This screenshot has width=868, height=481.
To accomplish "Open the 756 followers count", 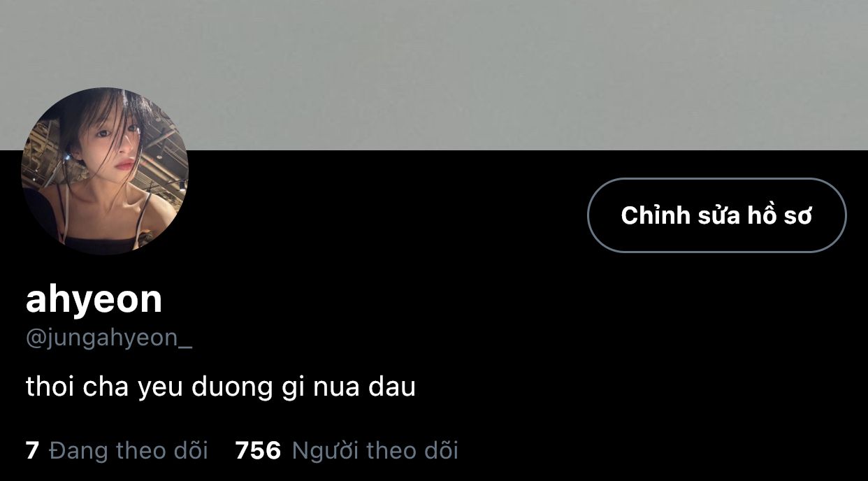I will coord(258,450).
